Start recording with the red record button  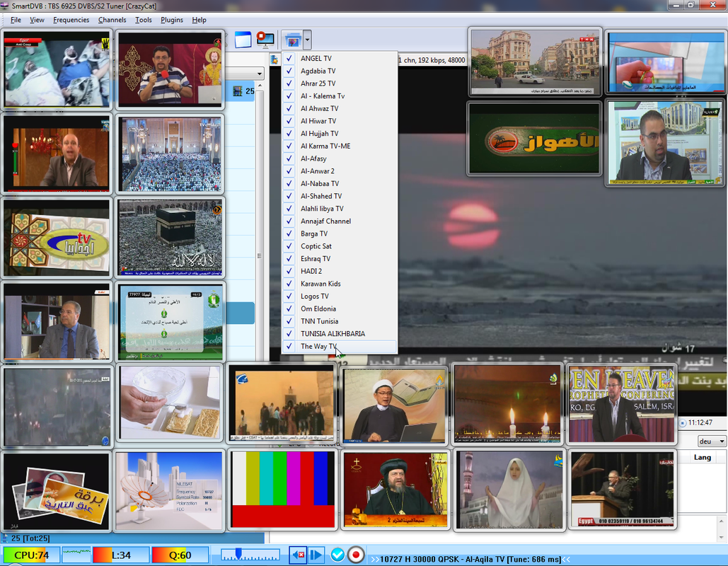pos(356,555)
